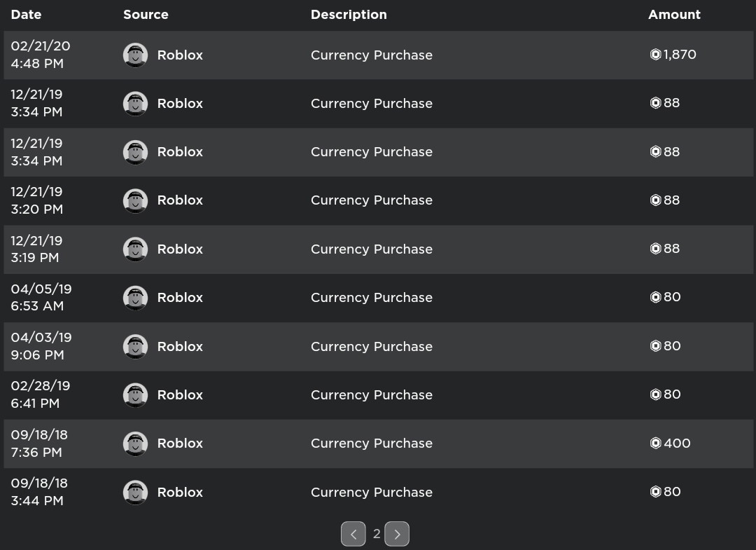Click the Roblox avatar in the 04/05/19 row
Screen dimensions: 756x550
[136, 298]
